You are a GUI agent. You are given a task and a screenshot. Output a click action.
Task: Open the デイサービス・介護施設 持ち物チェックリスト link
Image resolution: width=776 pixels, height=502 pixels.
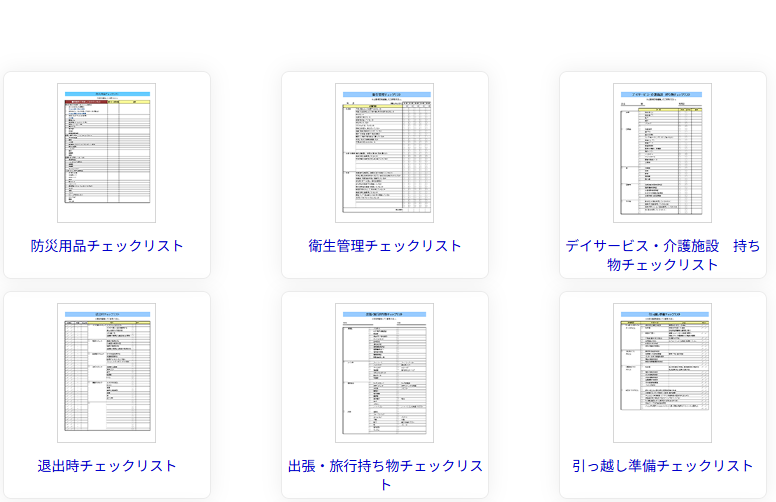point(662,255)
